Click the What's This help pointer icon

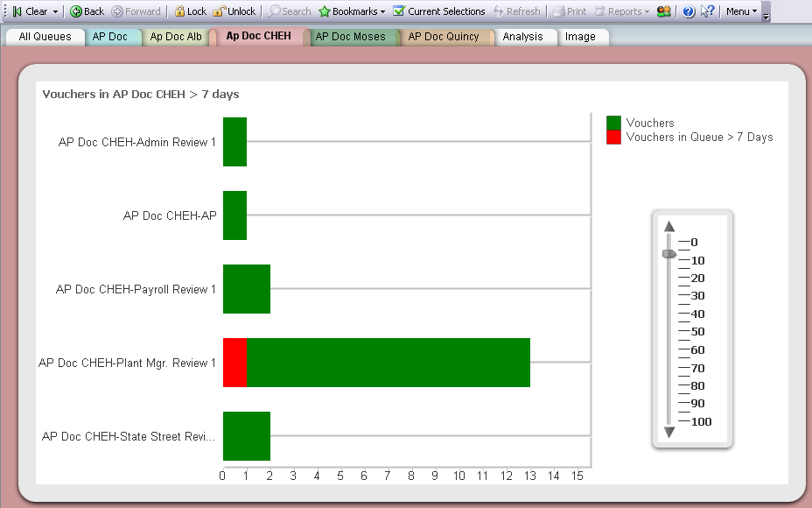tap(708, 11)
